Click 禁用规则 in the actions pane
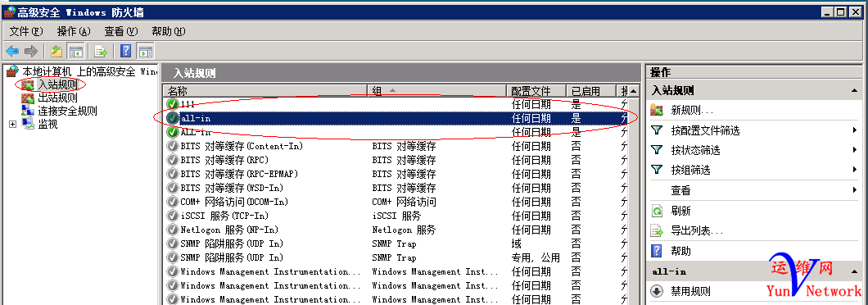The width and height of the screenshot is (868, 305). tap(690, 291)
